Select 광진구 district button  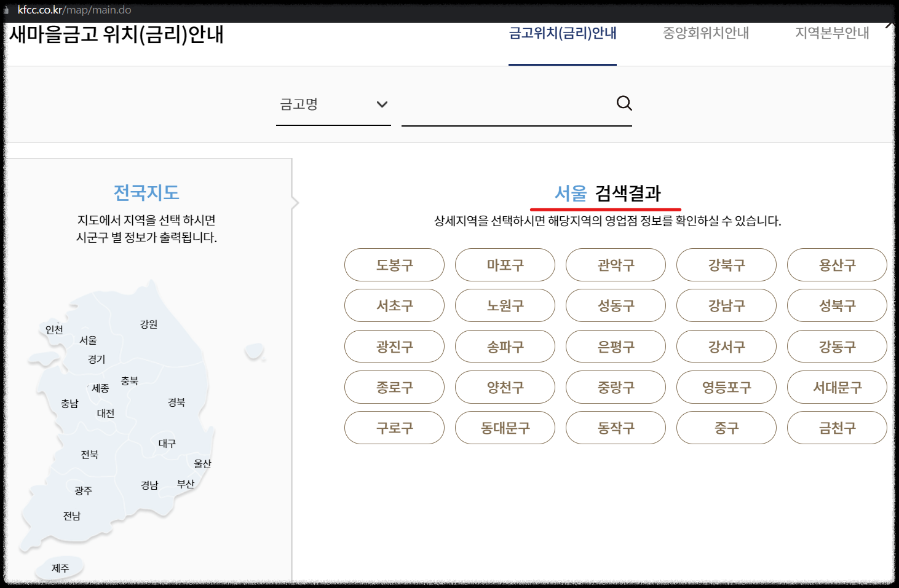[394, 347]
